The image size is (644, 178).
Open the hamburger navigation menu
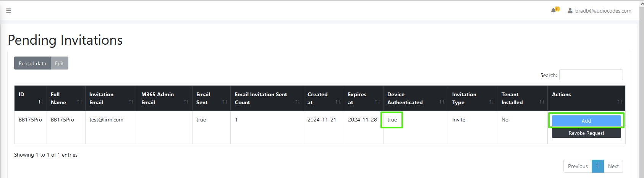(8, 11)
